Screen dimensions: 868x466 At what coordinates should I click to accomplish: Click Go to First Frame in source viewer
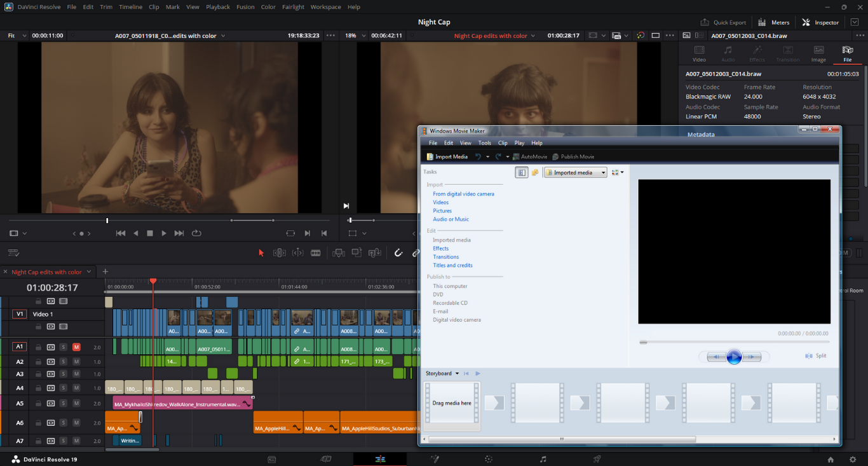coord(121,233)
